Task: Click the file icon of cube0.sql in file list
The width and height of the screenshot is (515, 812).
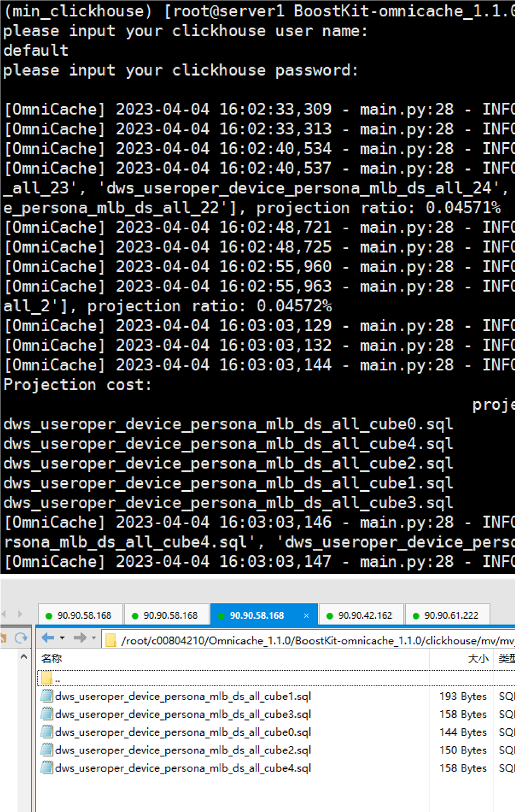Action: point(47,732)
